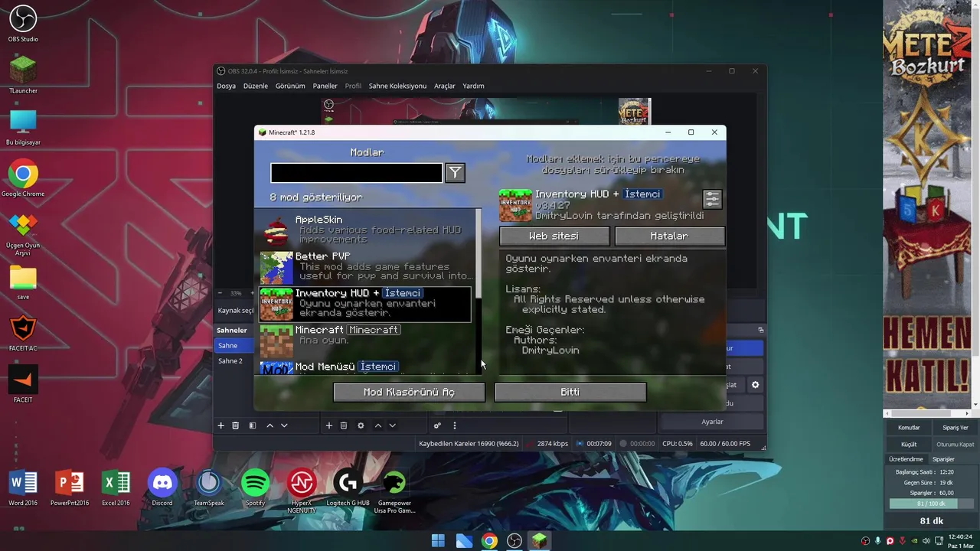The image size is (980, 551).
Task: Click the Web sitesi button
Action: tap(554, 236)
